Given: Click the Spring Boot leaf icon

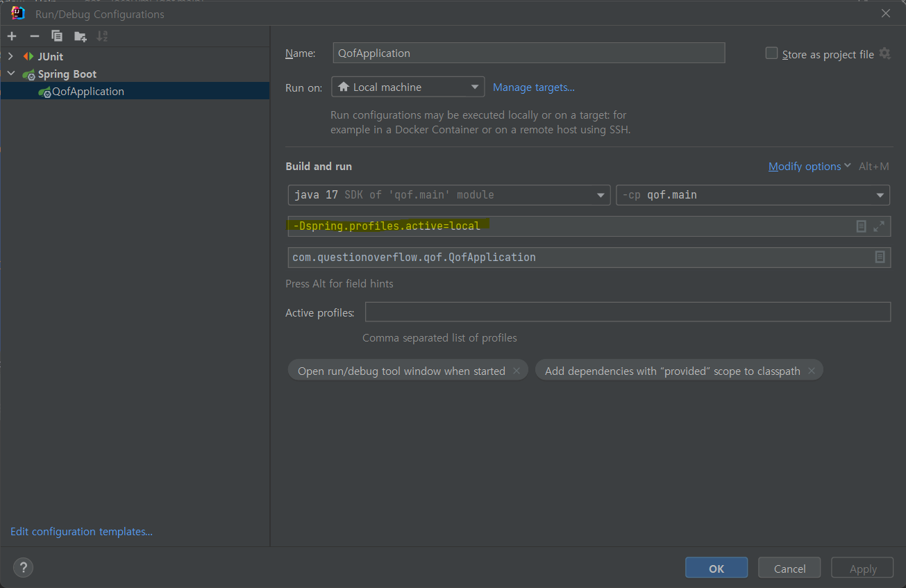Looking at the screenshot, I should coord(28,74).
